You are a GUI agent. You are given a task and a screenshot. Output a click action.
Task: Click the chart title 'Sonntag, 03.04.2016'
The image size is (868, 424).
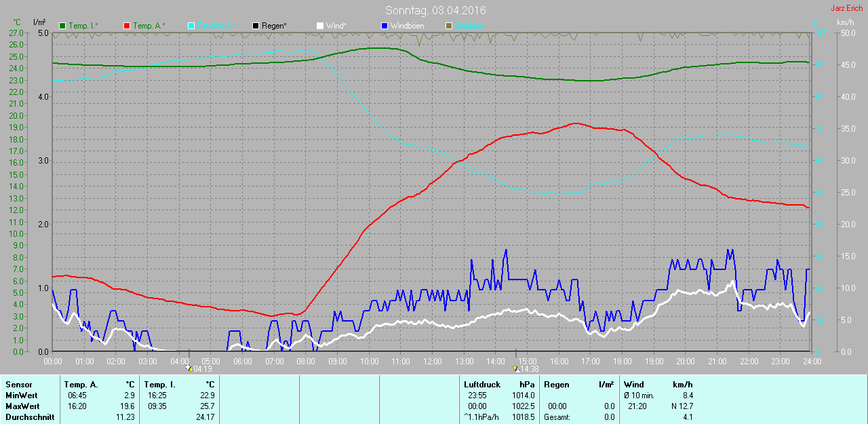[435, 10]
